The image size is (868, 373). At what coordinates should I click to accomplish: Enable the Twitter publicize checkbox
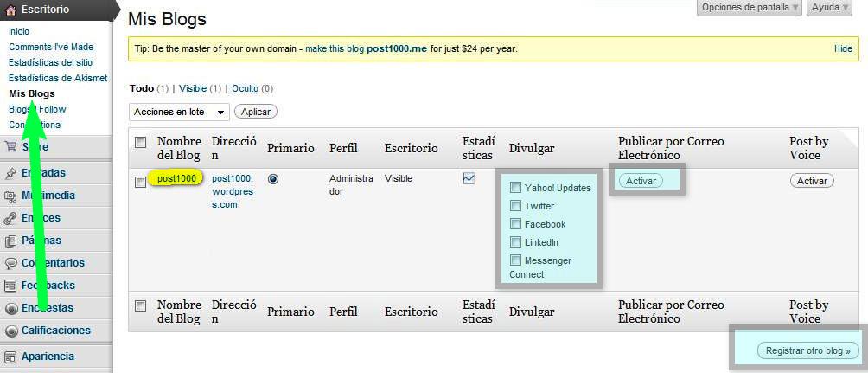(515, 206)
